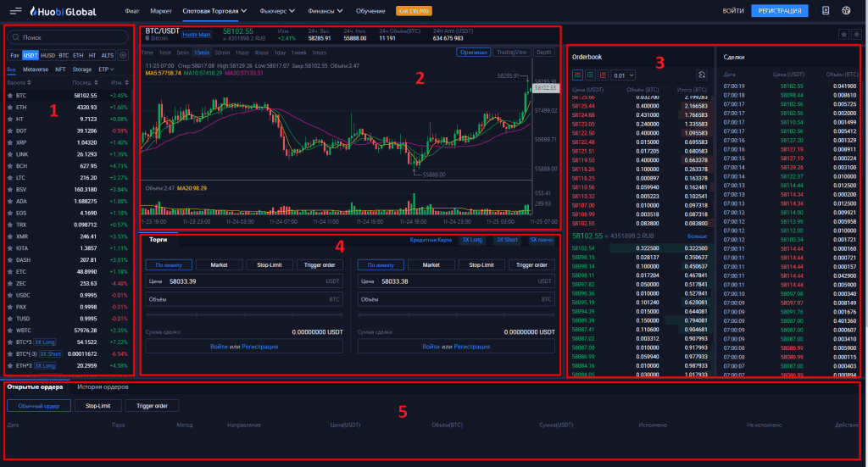Click the buy Цена field showing 58033.39
This screenshot has width=868, height=467.
(244, 281)
